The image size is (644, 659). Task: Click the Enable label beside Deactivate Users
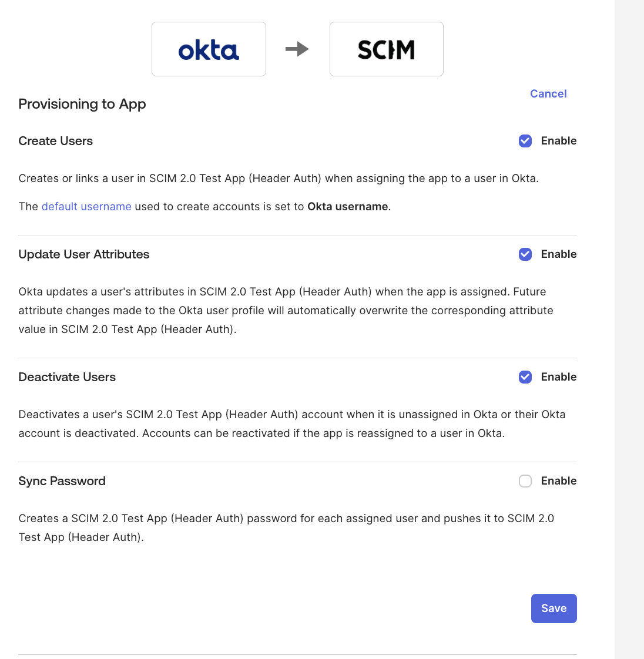[x=559, y=377]
